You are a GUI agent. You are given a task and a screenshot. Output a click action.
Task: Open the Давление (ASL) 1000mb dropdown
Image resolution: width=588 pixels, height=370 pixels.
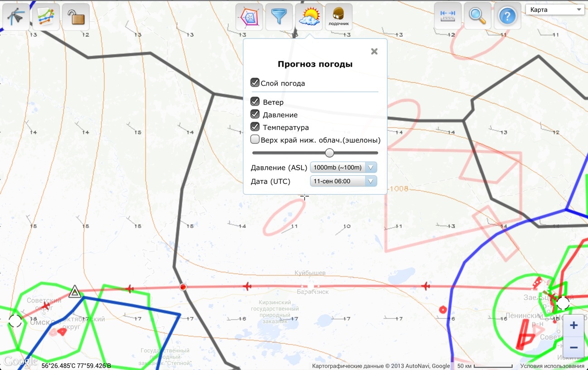tap(343, 168)
